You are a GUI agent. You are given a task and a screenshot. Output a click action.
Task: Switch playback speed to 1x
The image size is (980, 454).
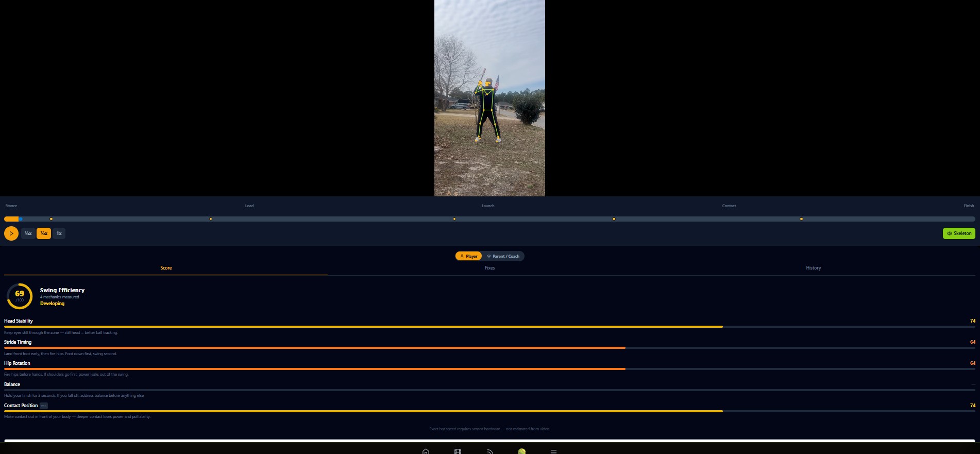coord(59,233)
